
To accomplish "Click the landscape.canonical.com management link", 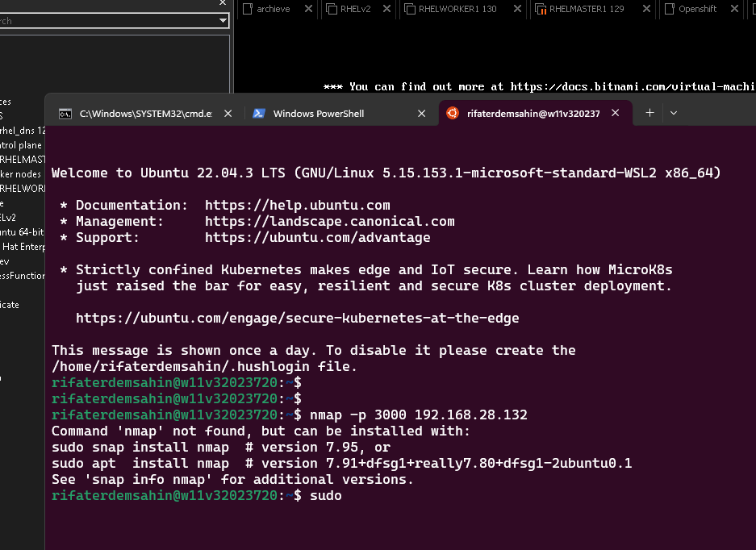I will coord(330,221).
